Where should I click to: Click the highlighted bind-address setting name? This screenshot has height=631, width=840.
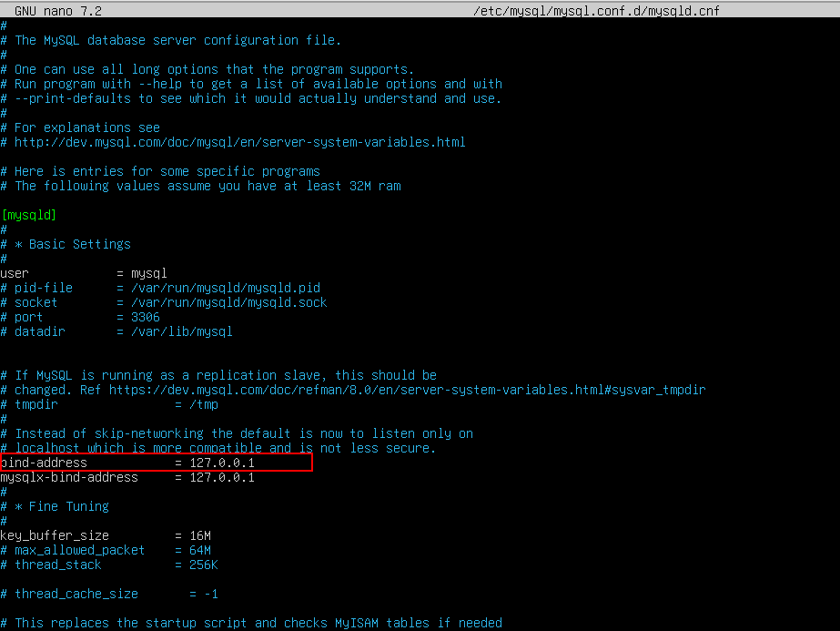coord(46,463)
